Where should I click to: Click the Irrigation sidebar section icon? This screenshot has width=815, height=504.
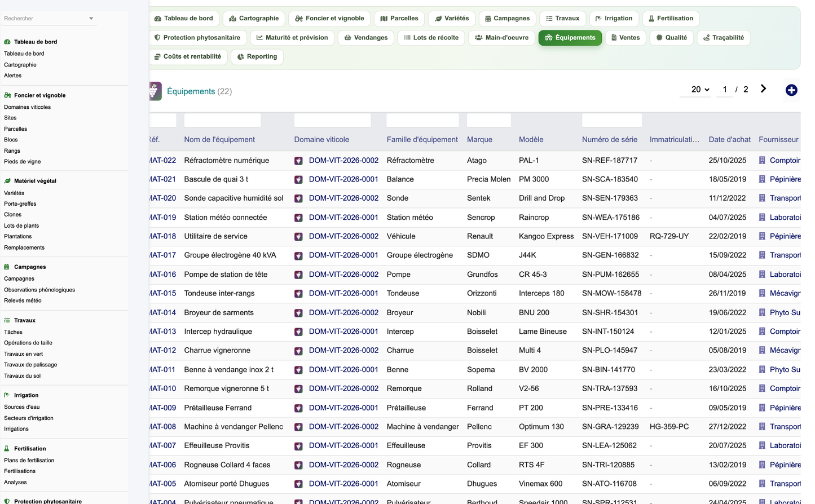tap(7, 395)
